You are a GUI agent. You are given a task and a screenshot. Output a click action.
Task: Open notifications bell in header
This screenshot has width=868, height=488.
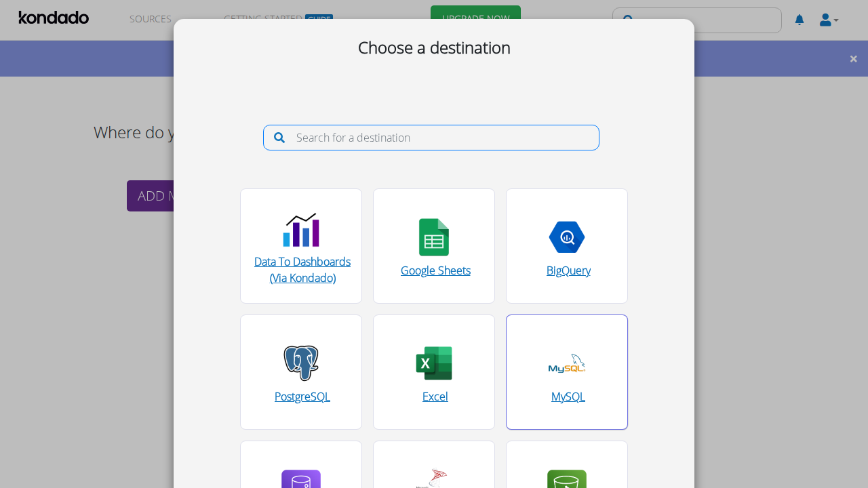click(x=800, y=20)
